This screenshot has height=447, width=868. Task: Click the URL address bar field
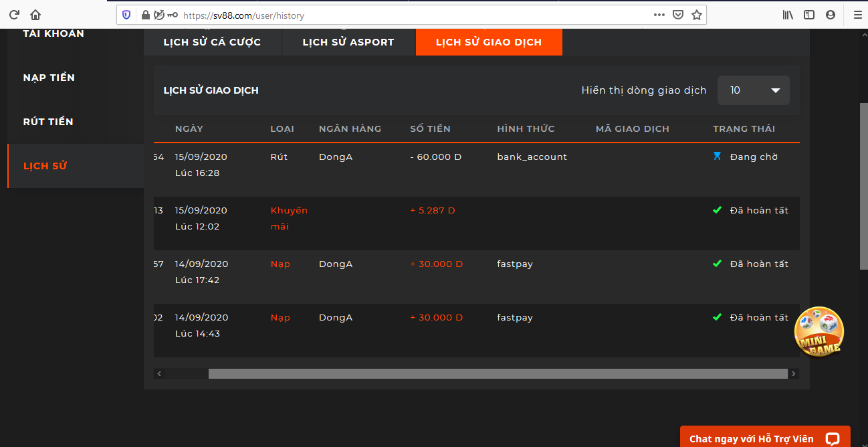pyautogui.click(x=415, y=15)
